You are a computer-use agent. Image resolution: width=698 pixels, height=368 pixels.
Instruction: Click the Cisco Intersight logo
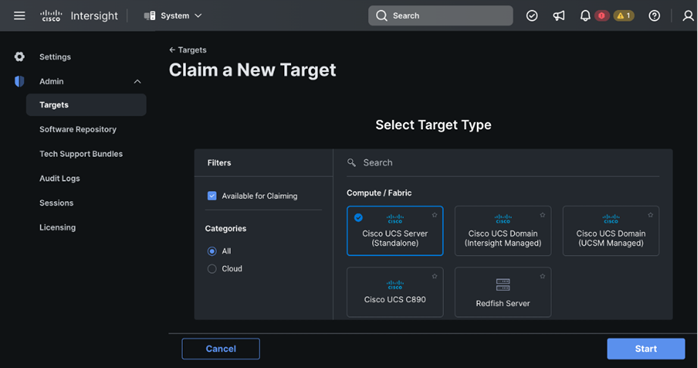79,16
